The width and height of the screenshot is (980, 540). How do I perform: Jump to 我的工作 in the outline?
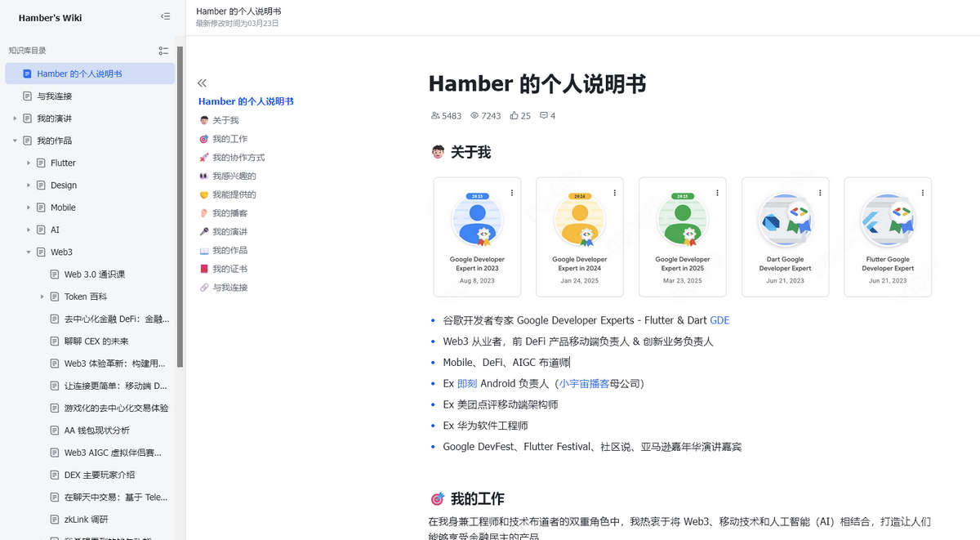(229, 139)
